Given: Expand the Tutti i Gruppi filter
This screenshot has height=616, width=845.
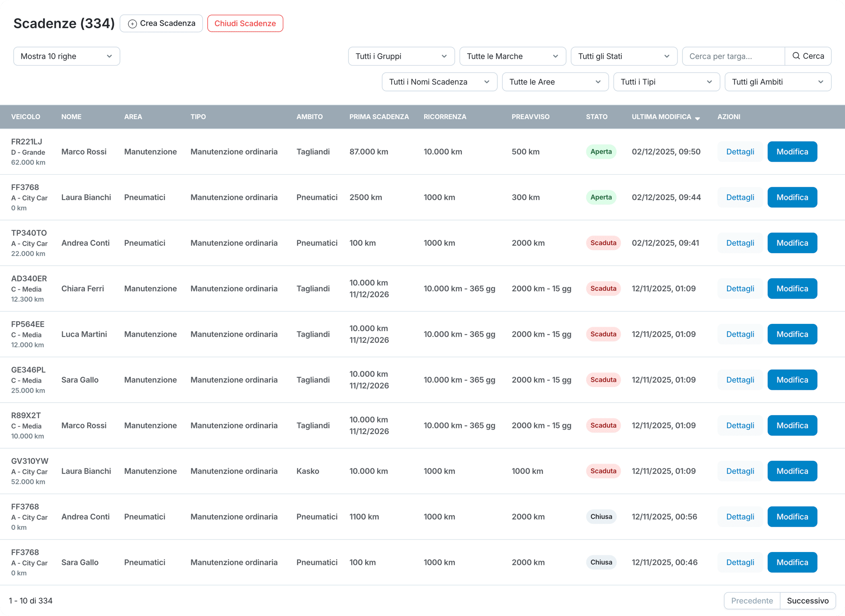Looking at the screenshot, I should tap(401, 56).
